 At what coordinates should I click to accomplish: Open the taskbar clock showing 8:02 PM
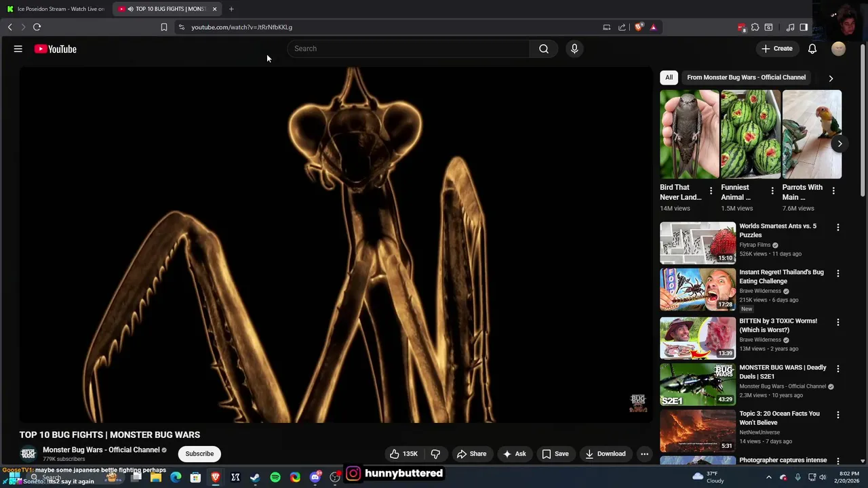pos(849,477)
